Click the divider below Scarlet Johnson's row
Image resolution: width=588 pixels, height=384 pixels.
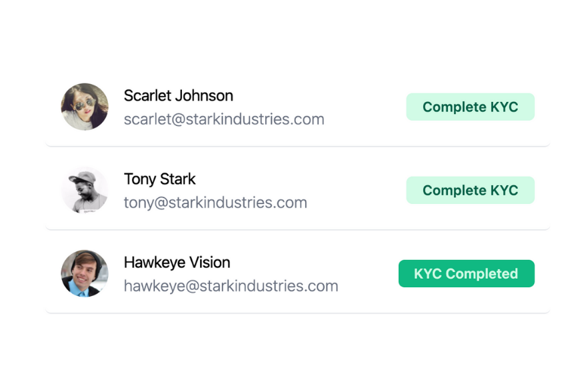(x=297, y=145)
